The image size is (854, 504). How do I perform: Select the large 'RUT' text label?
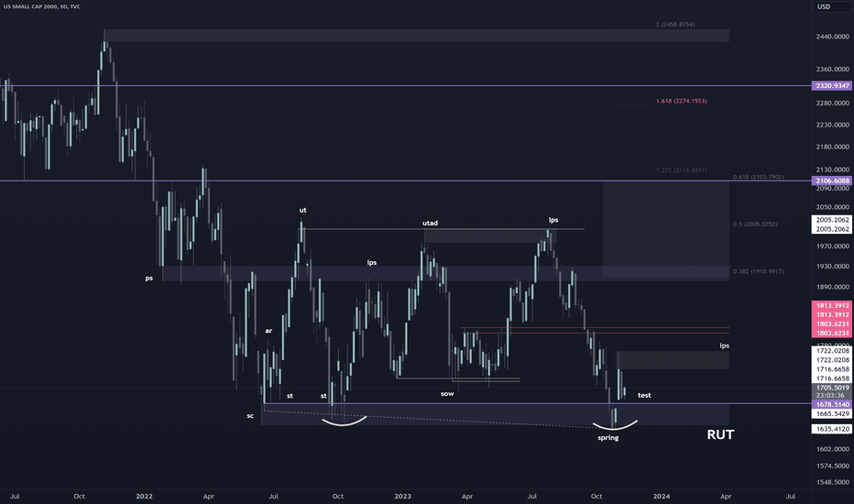coord(720,434)
